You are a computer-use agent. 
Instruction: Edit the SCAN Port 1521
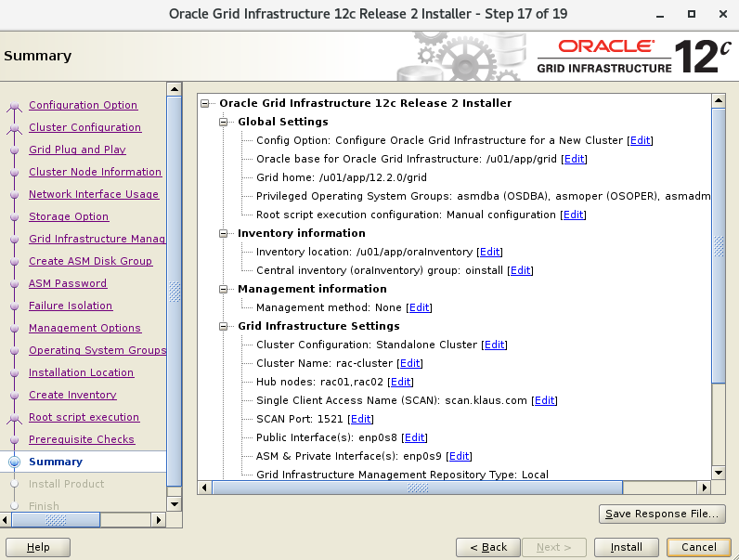click(x=360, y=419)
